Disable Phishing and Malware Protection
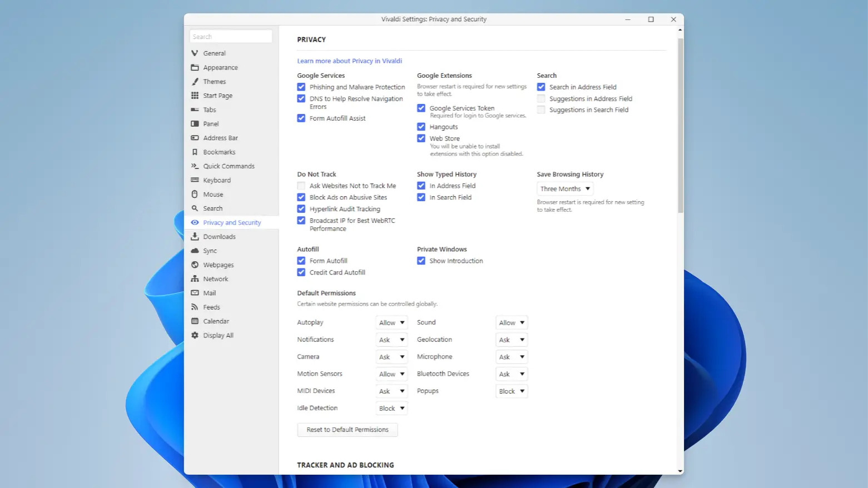Image resolution: width=868 pixels, height=488 pixels. pos(301,87)
